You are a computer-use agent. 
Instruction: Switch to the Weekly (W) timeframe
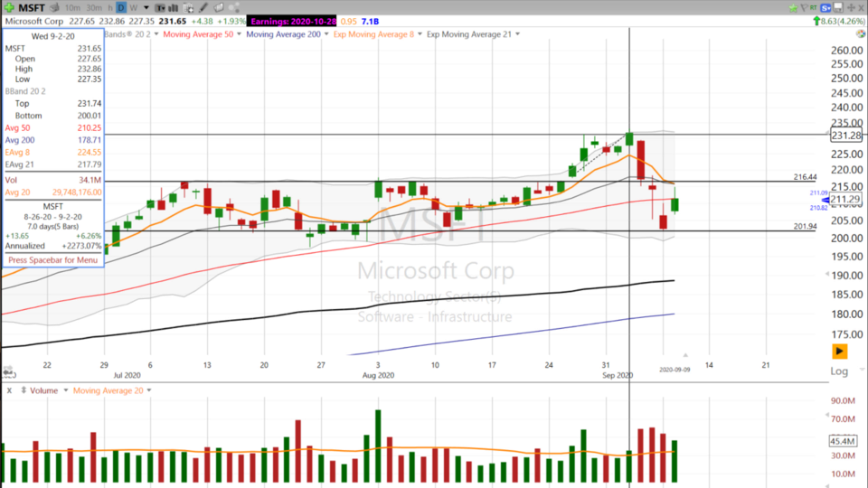point(132,6)
